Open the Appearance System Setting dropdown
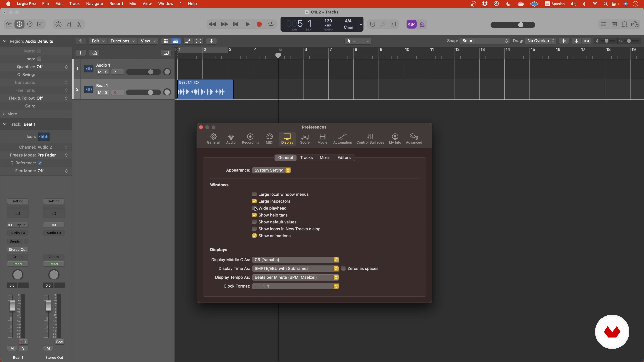644x362 pixels. (272, 170)
